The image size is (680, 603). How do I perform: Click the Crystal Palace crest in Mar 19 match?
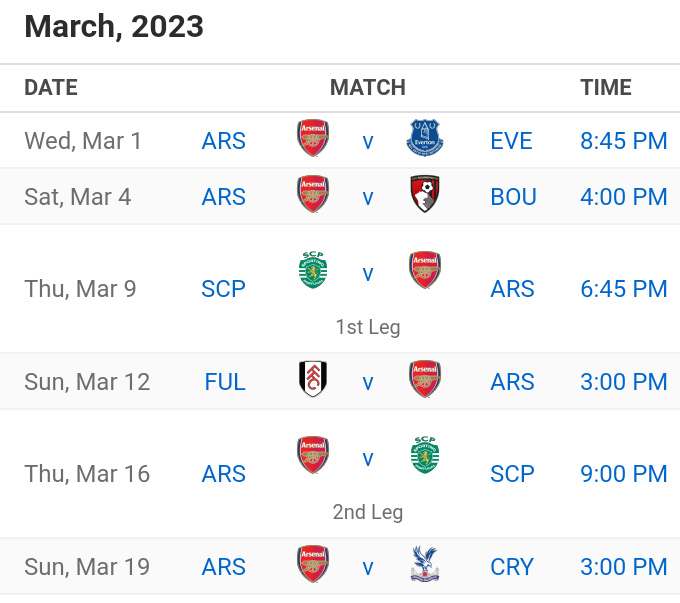pos(425,564)
